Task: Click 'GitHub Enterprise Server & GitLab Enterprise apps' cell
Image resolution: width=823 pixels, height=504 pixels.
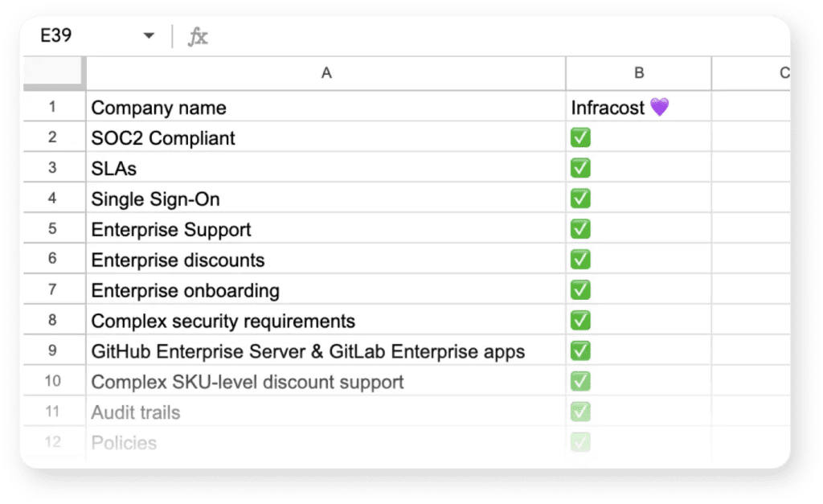Action: point(326,350)
